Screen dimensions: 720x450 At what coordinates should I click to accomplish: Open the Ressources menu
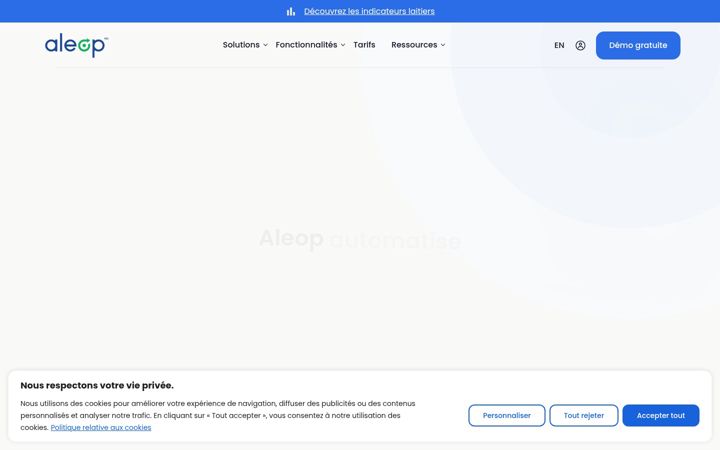click(414, 45)
